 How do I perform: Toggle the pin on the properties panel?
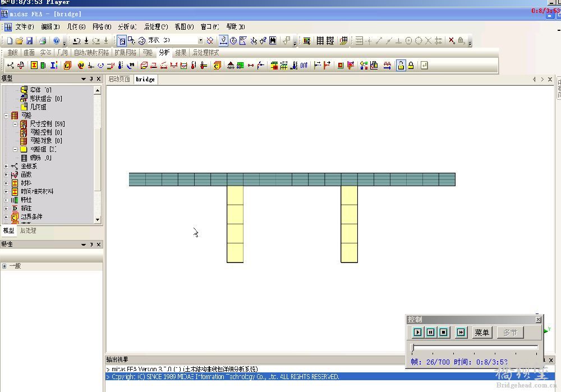(91, 245)
